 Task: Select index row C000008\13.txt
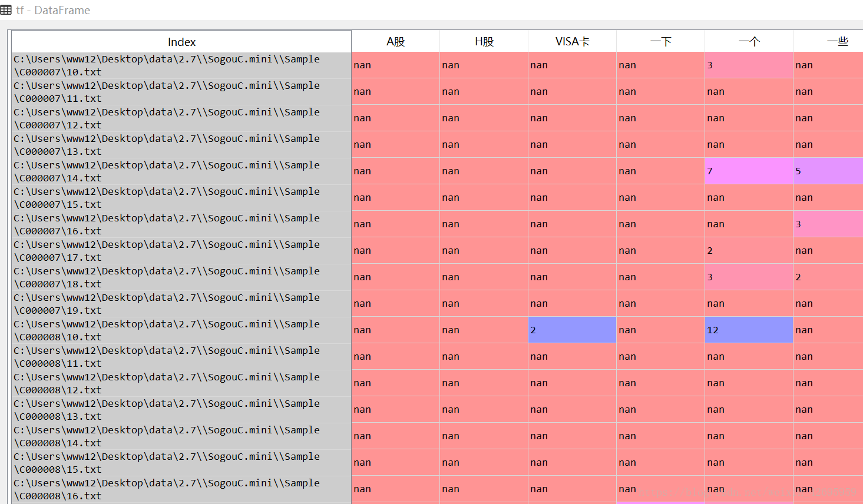click(181, 410)
